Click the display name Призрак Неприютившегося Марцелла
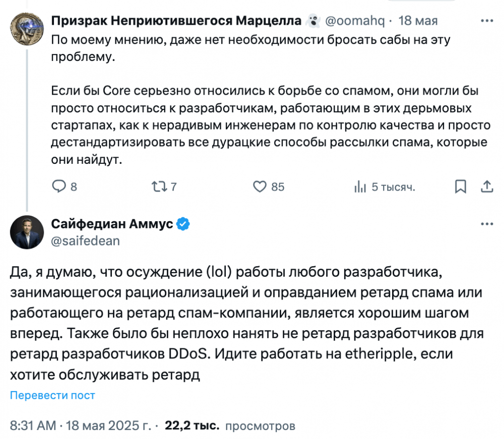Image resolution: width=504 pixels, height=439 pixels. point(176,21)
